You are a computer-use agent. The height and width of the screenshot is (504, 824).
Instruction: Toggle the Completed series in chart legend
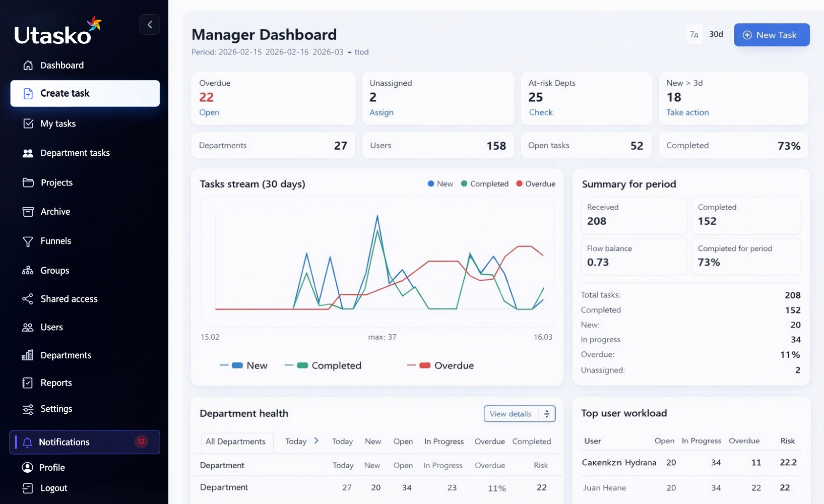(x=323, y=365)
